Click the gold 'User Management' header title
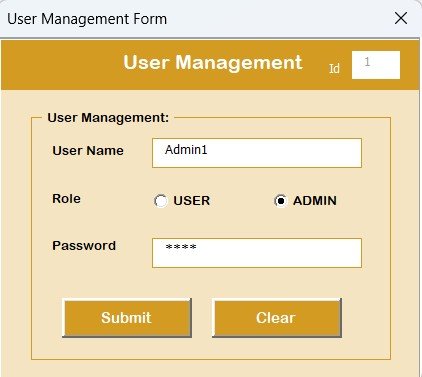 point(213,63)
